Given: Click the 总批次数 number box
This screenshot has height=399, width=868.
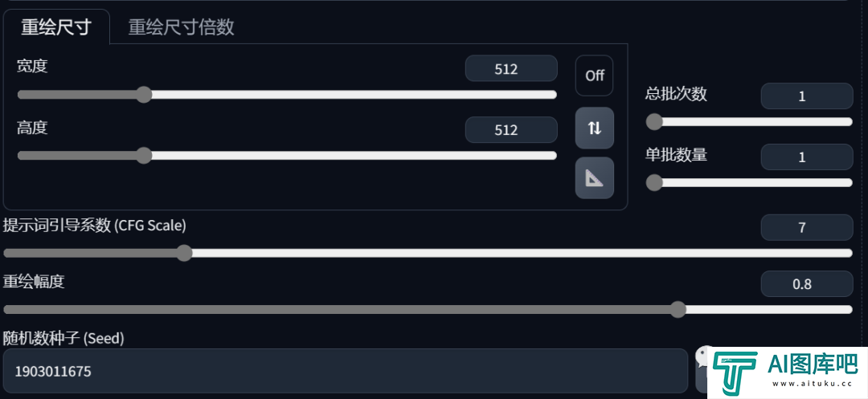Looking at the screenshot, I should pos(807,96).
